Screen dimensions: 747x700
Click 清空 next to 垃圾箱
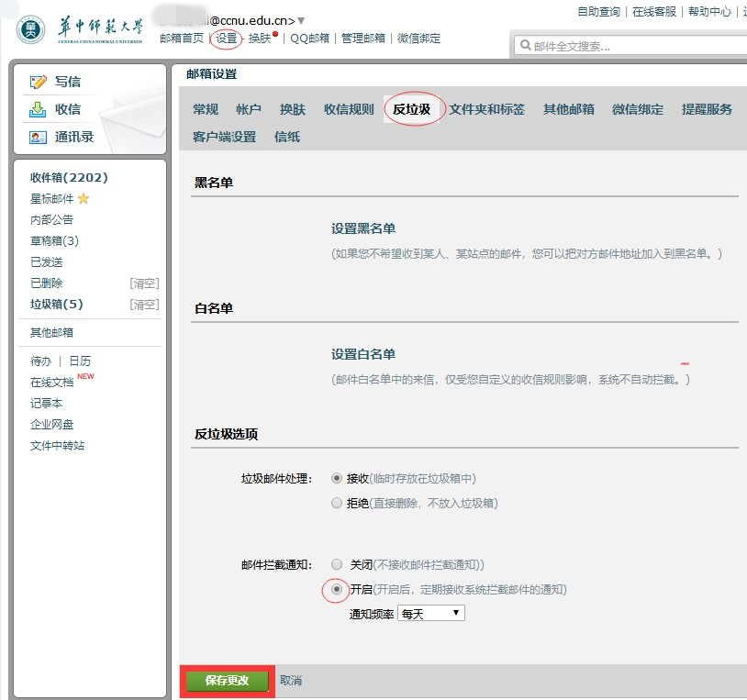pyautogui.click(x=144, y=305)
